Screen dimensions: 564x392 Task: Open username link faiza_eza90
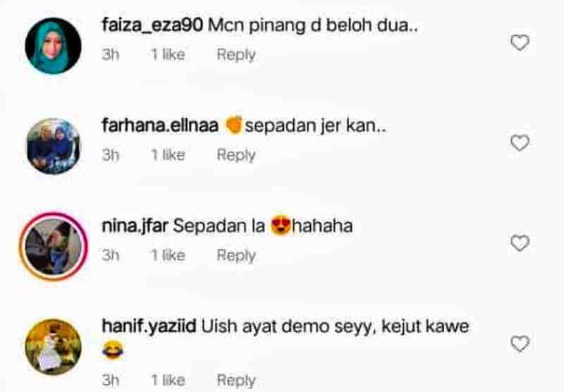(152, 25)
